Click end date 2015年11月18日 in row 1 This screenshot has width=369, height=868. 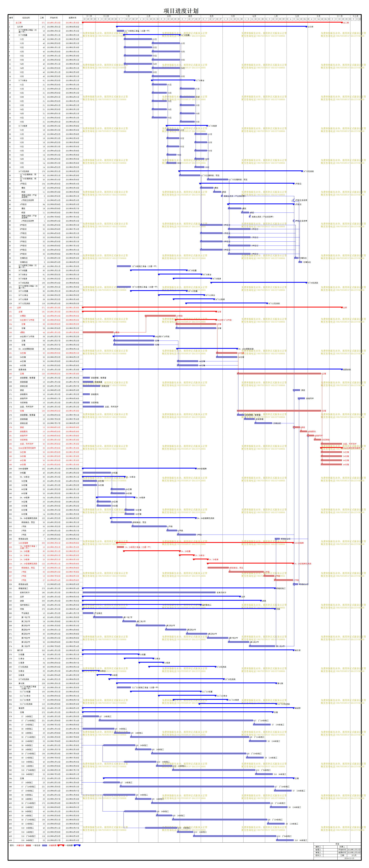pos(72,23)
